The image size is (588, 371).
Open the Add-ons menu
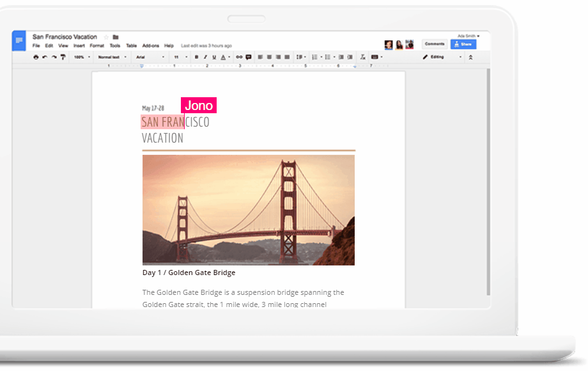pos(151,46)
